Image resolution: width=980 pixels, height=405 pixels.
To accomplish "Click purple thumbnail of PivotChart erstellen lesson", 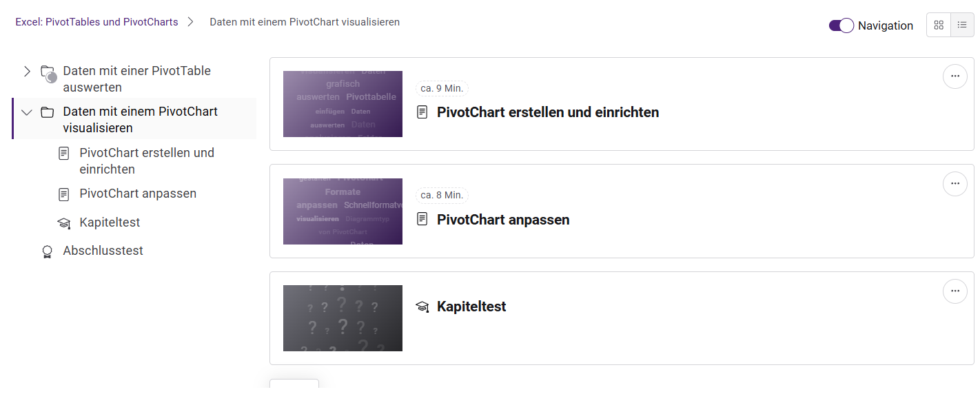I will pos(343,104).
